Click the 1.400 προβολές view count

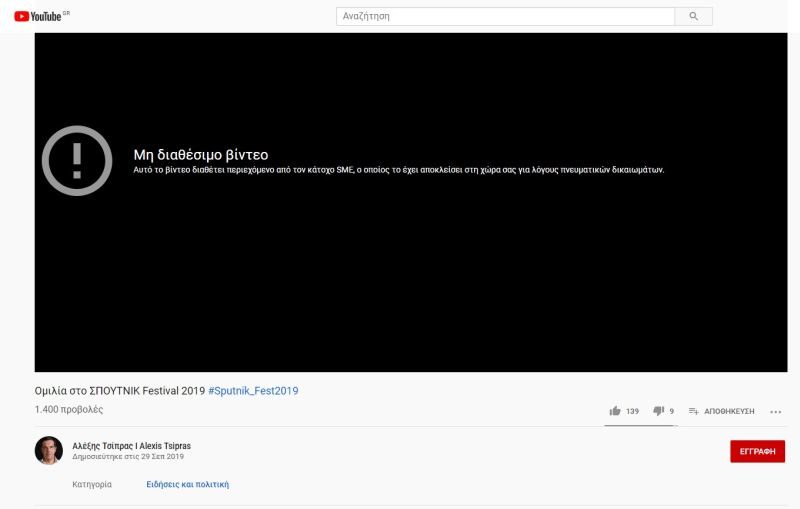69,410
